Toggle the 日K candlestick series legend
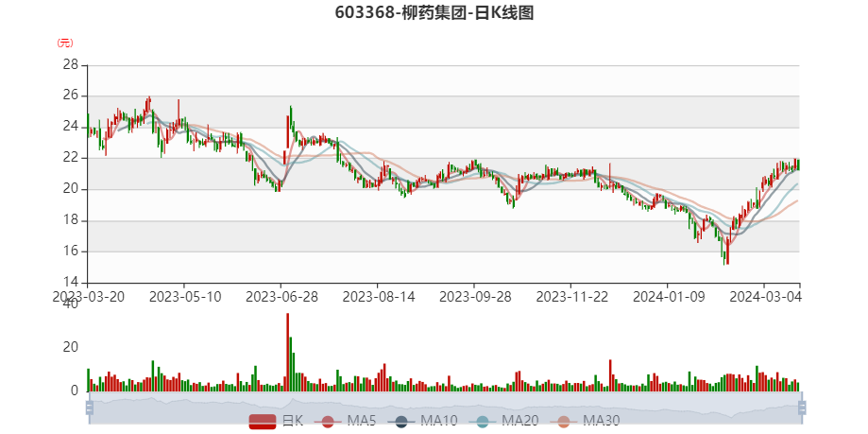 pos(276,422)
